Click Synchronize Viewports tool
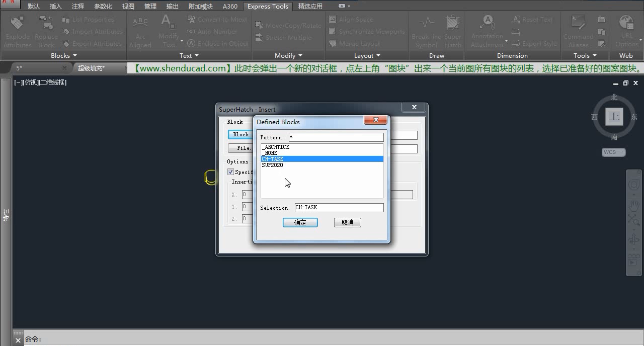Viewport: 644px width, 346px height. tap(366, 32)
